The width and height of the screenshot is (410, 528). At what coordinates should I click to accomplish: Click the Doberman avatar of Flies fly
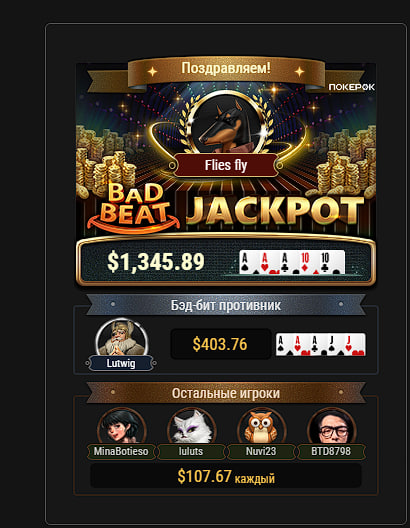[226, 124]
